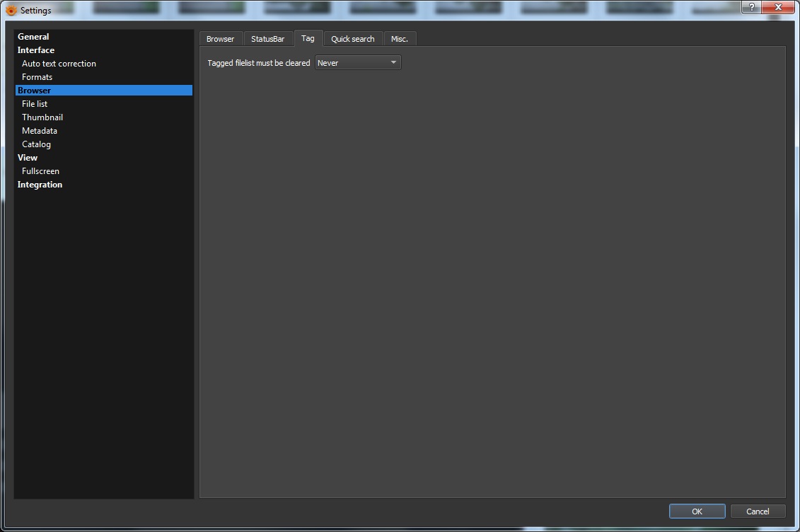Open the Quick search tab

click(352, 39)
